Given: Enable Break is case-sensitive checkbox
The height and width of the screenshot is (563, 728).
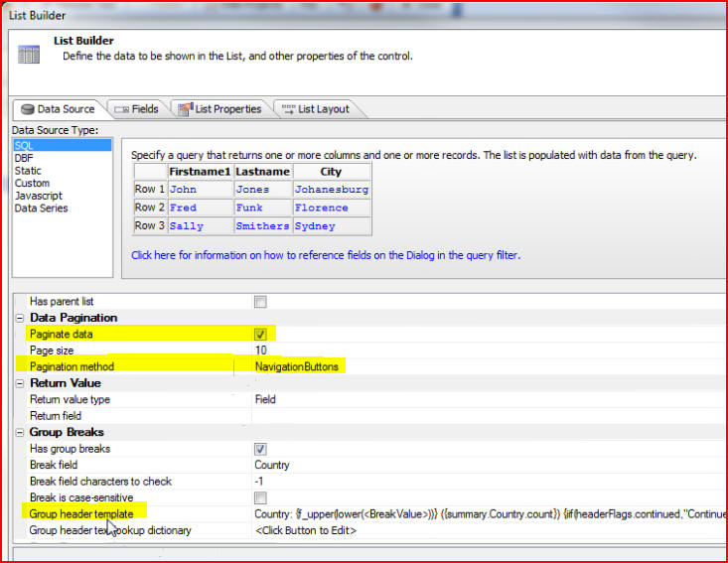Looking at the screenshot, I should (x=260, y=498).
